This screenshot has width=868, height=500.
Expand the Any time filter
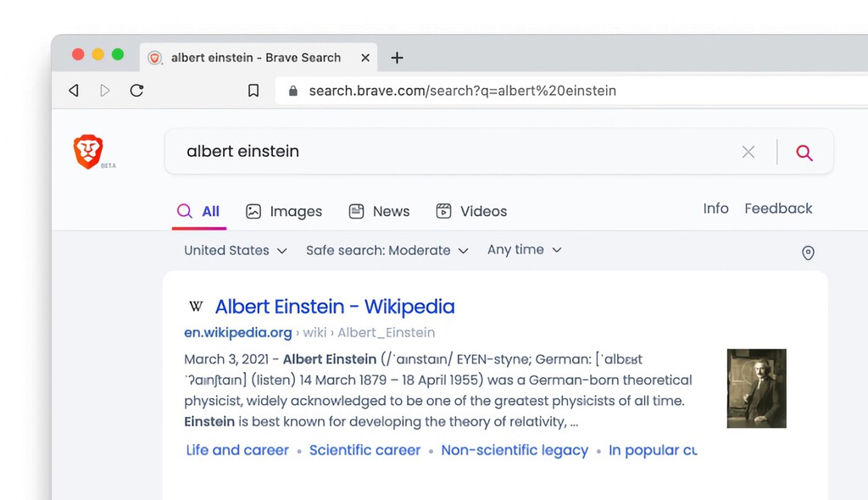coord(524,250)
